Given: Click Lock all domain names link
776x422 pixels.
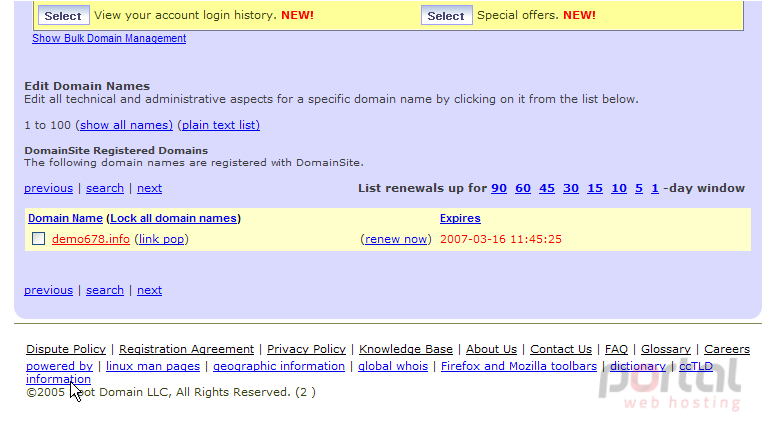Looking at the screenshot, I should 173,219.
